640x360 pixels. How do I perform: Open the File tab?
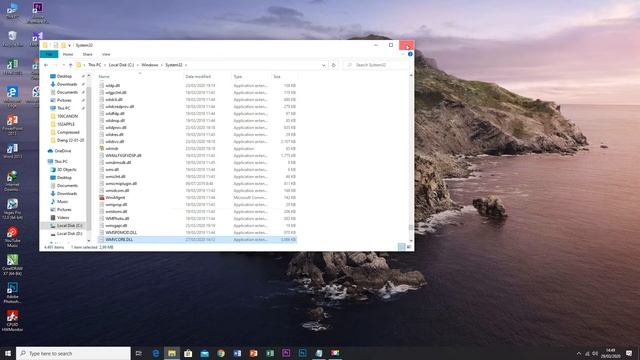49,54
